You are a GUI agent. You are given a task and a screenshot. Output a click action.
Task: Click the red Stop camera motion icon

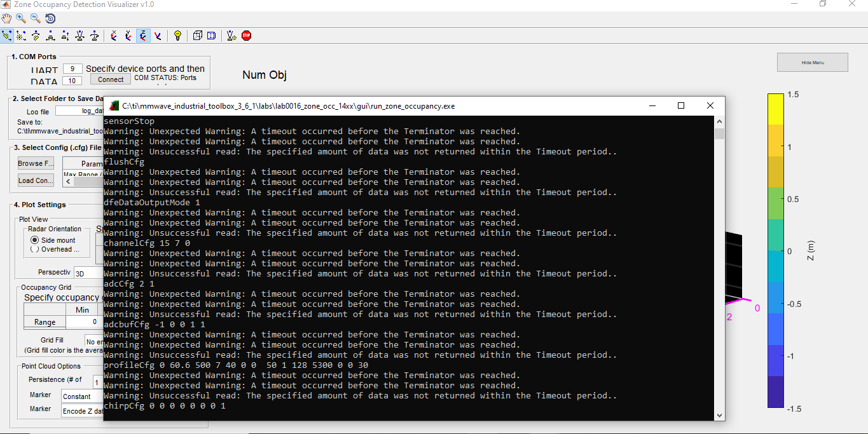(246, 36)
